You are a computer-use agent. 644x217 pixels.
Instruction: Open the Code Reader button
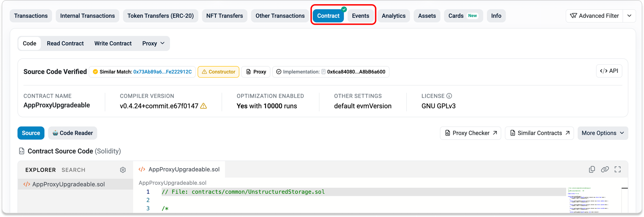72,133
